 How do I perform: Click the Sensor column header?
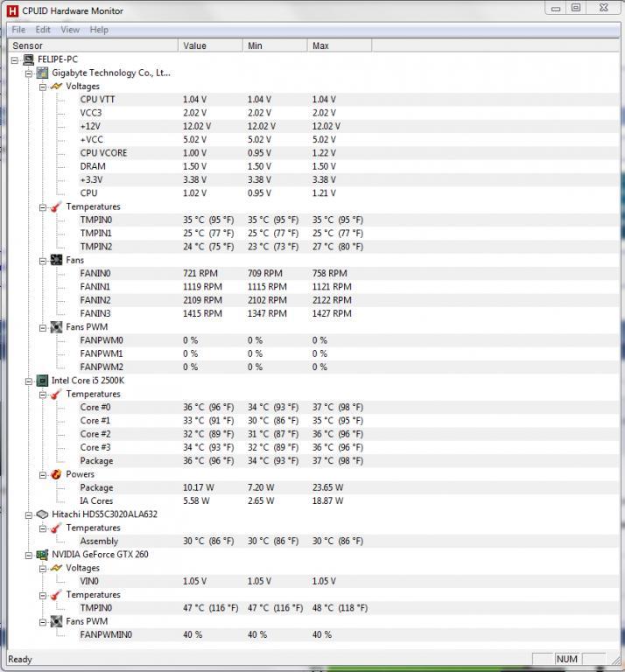coord(93,45)
